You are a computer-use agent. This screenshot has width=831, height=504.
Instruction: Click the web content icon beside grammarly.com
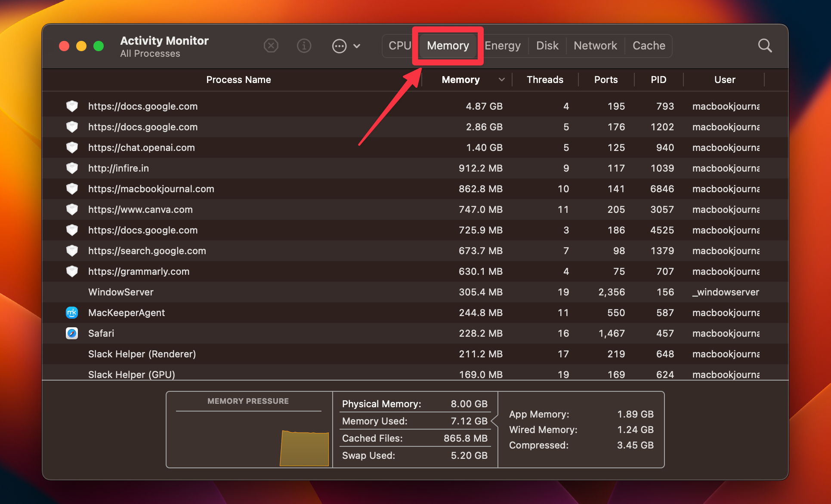tap(72, 271)
